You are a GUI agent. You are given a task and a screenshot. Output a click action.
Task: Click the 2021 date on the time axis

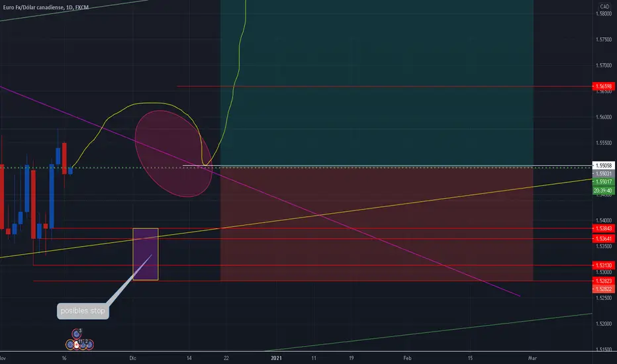tap(276, 358)
